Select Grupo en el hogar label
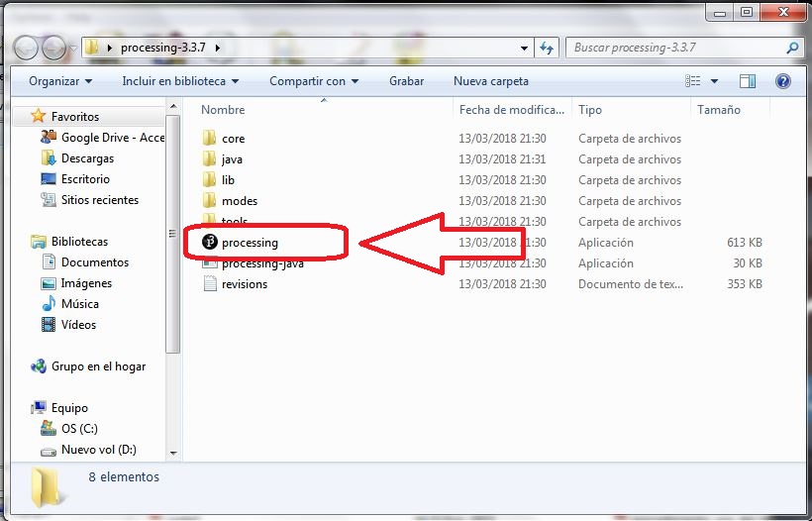Image resolution: width=812 pixels, height=521 pixels. point(98,366)
